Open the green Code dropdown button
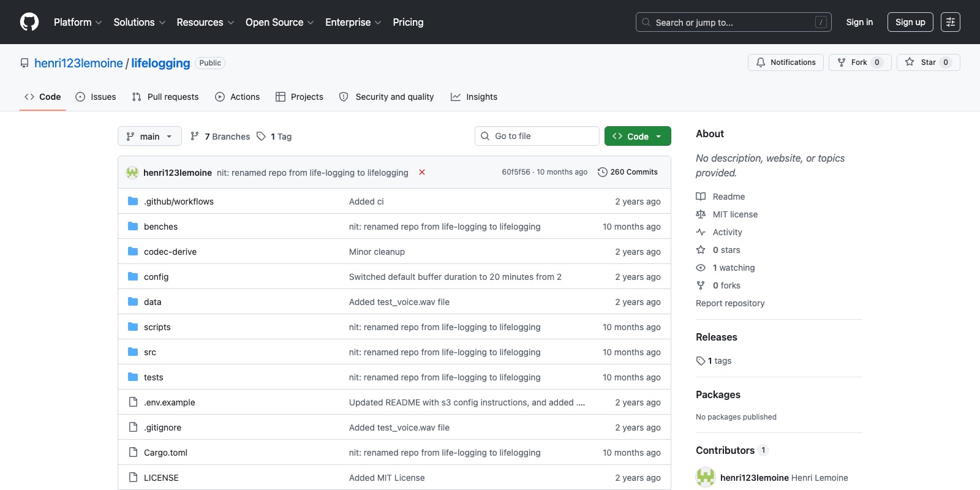 click(x=638, y=136)
